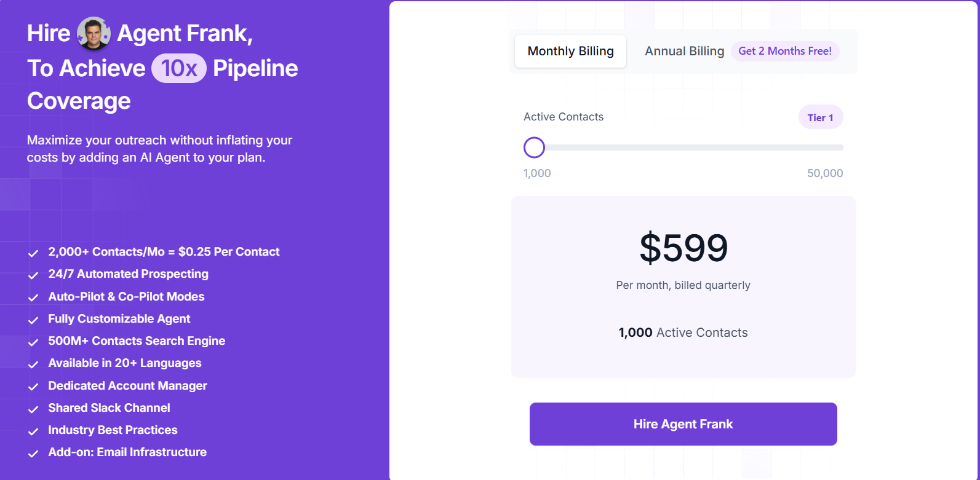Click the "1,000 Active Contacts" text
The height and width of the screenshot is (480, 980).
[x=683, y=332]
